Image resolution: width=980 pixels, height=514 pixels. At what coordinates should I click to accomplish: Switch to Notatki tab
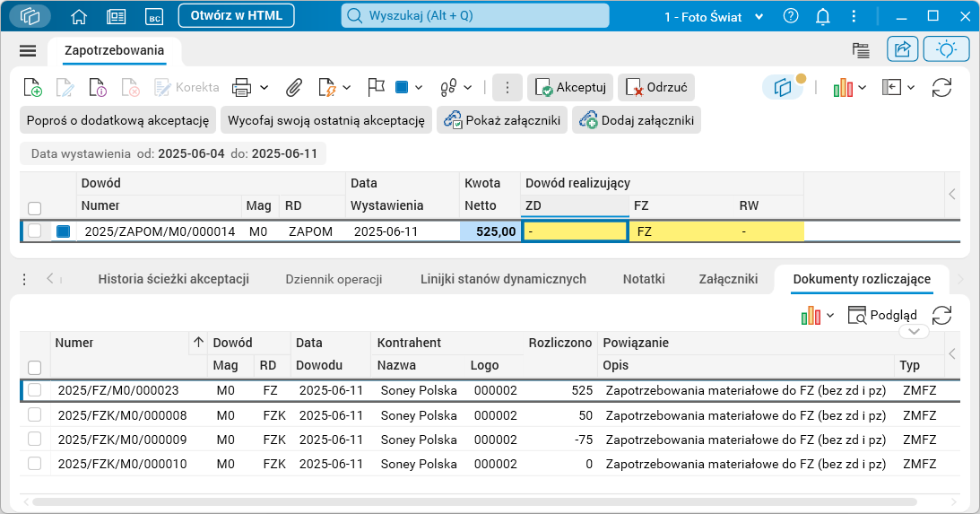click(x=644, y=279)
